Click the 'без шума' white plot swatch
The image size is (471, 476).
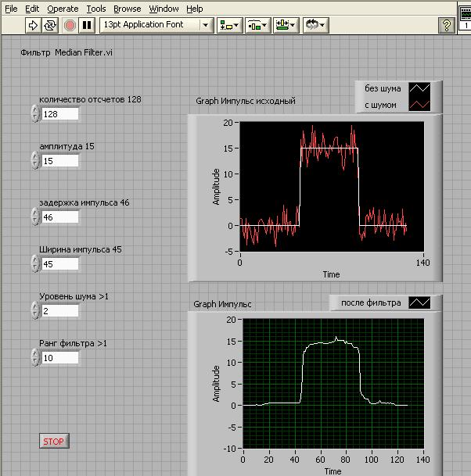(x=420, y=89)
